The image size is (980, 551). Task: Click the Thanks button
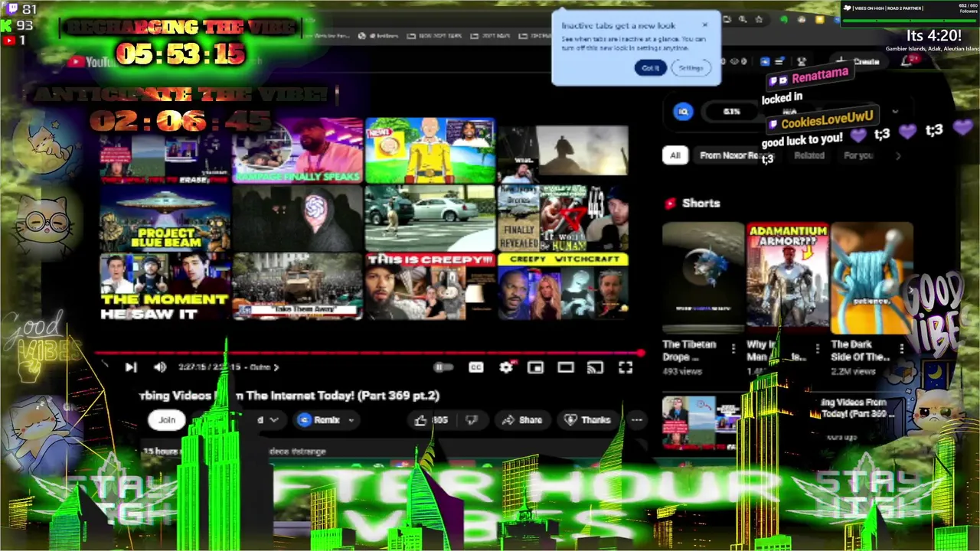(587, 420)
